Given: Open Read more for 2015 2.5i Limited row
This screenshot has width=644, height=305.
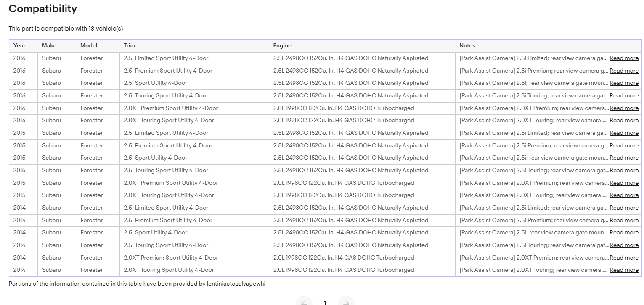Looking at the screenshot, I should pyautogui.click(x=624, y=133).
